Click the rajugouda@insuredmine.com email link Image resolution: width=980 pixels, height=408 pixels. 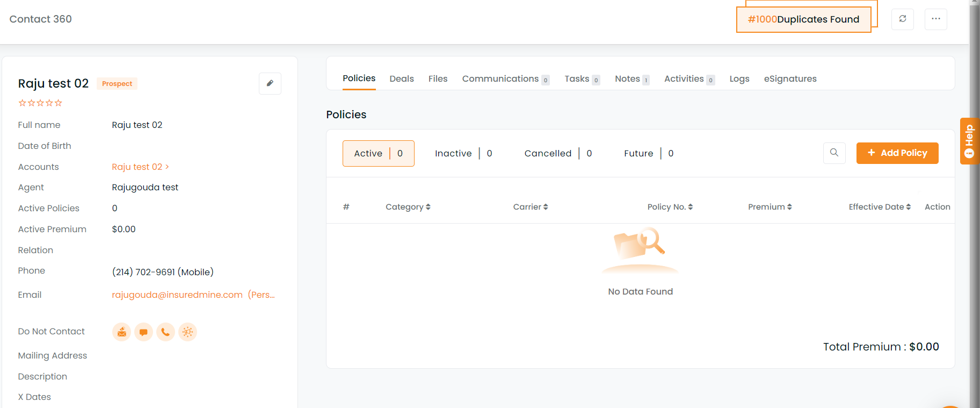coord(177,295)
